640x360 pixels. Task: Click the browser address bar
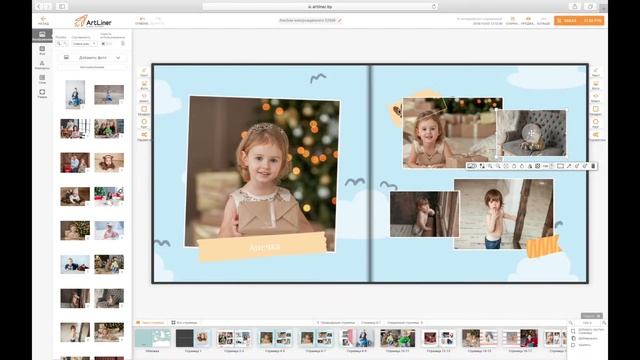click(320, 7)
